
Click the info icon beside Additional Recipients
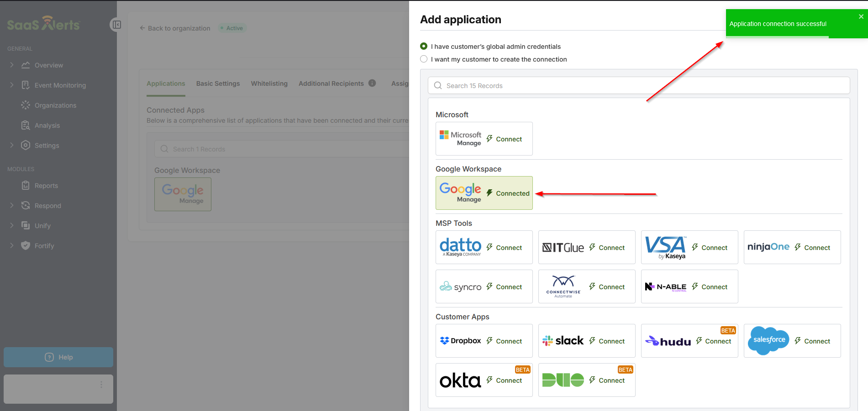click(372, 83)
